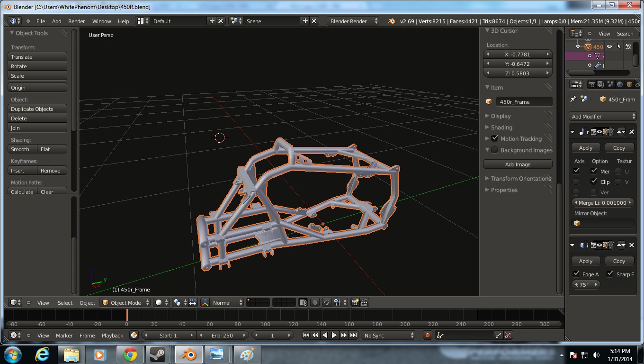This screenshot has width=644, height=364.
Task: Open the Render menu
Action: (76, 21)
